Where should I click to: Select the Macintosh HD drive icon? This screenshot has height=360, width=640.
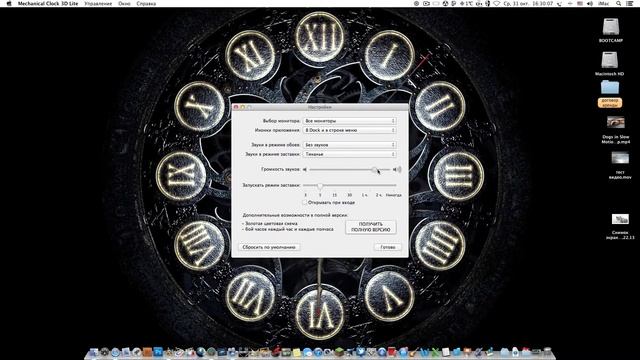[x=609, y=60]
